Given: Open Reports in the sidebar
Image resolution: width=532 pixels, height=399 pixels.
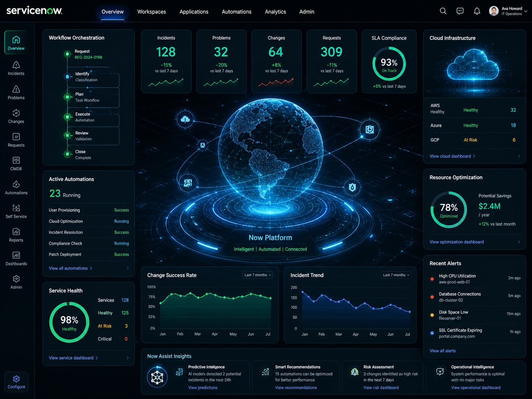Looking at the screenshot, I should tap(16, 235).
